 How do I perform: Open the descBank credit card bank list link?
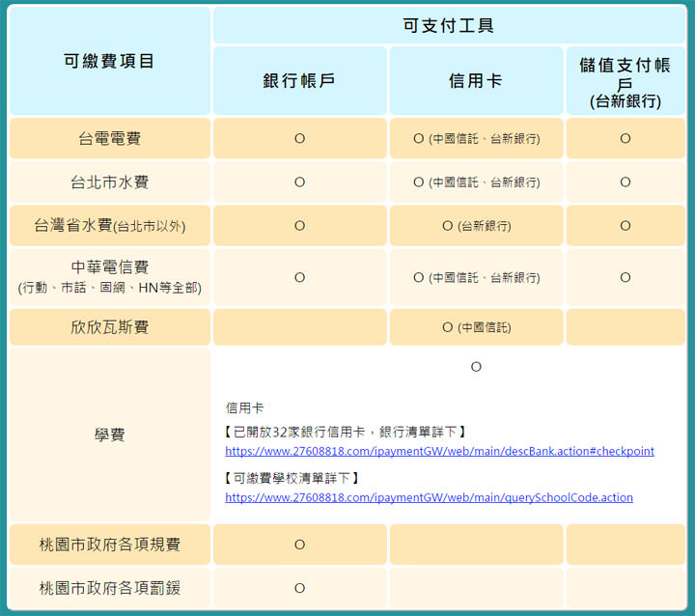[439, 451]
